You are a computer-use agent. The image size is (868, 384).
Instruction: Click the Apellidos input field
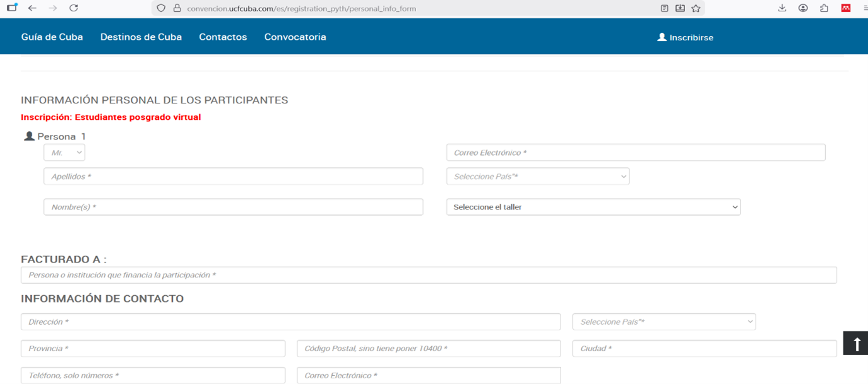tap(234, 177)
